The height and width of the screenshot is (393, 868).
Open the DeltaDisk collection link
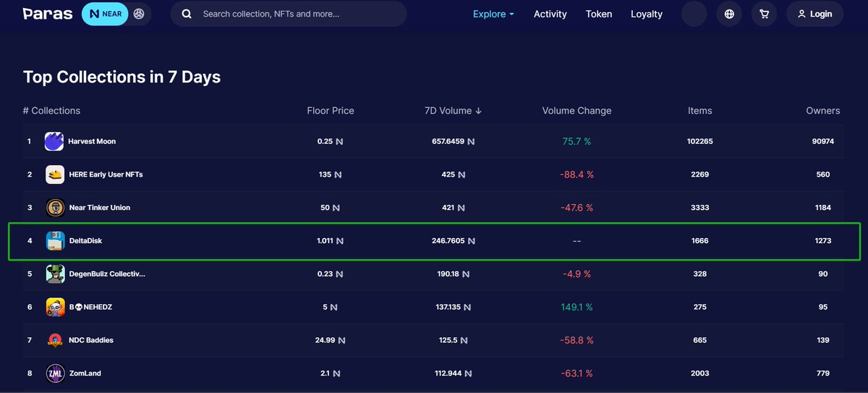[x=85, y=240]
